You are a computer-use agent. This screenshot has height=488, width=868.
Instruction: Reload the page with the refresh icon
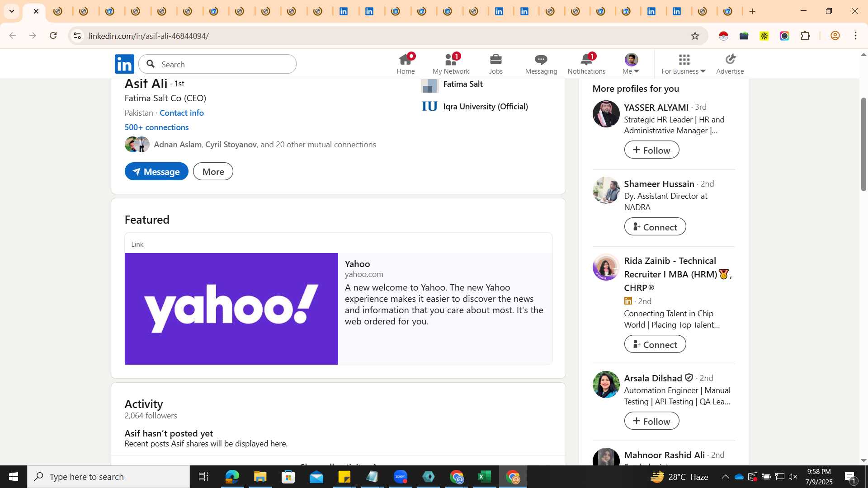click(53, 36)
